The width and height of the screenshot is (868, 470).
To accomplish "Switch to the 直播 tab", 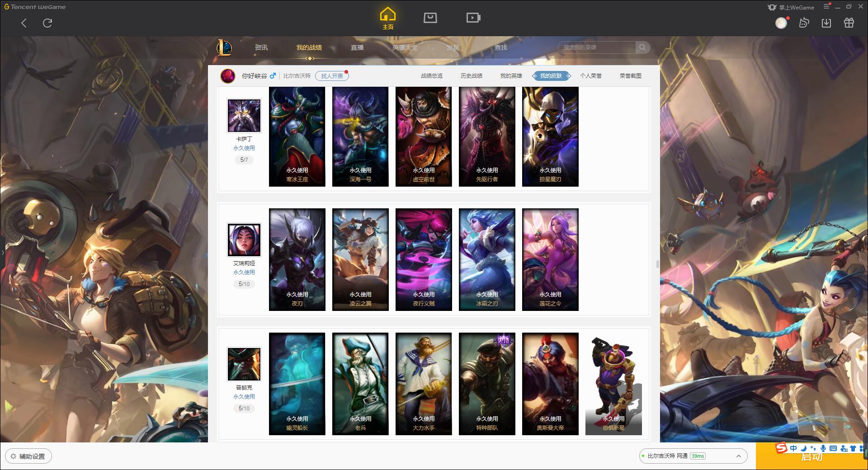I will (x=357, y=47).
